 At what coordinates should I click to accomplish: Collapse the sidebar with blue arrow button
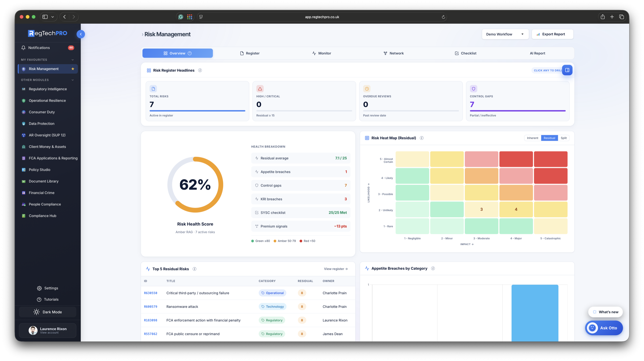pos(81,34)
